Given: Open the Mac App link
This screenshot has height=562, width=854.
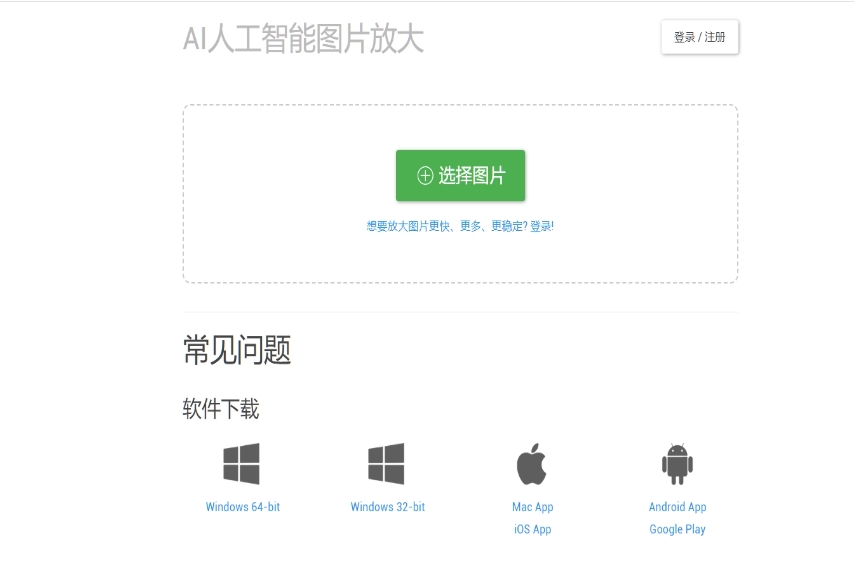Looking at the screenshot, I should (x=533, y=507).
